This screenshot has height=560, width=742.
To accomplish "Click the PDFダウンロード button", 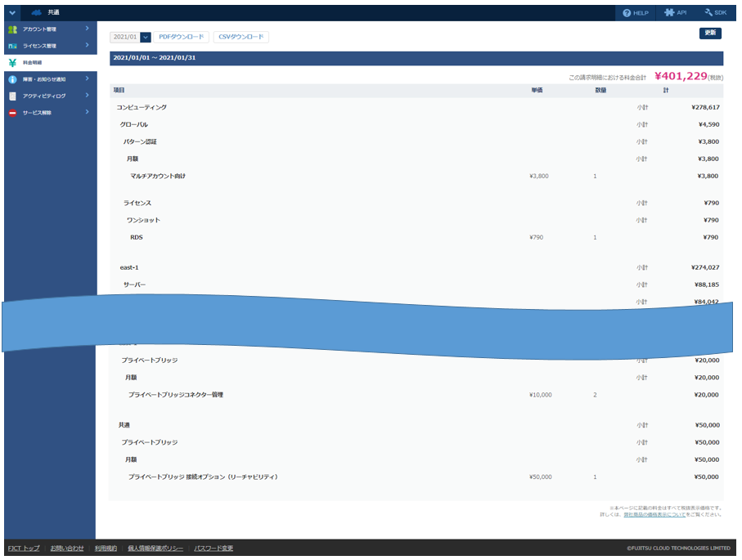I will click(x=182, y=37).
